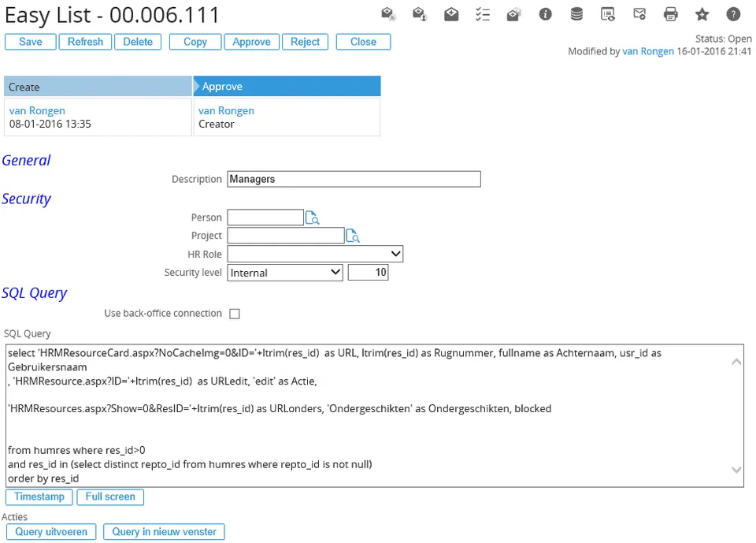Open van Rongen link in Modified by

pos(648,51)
